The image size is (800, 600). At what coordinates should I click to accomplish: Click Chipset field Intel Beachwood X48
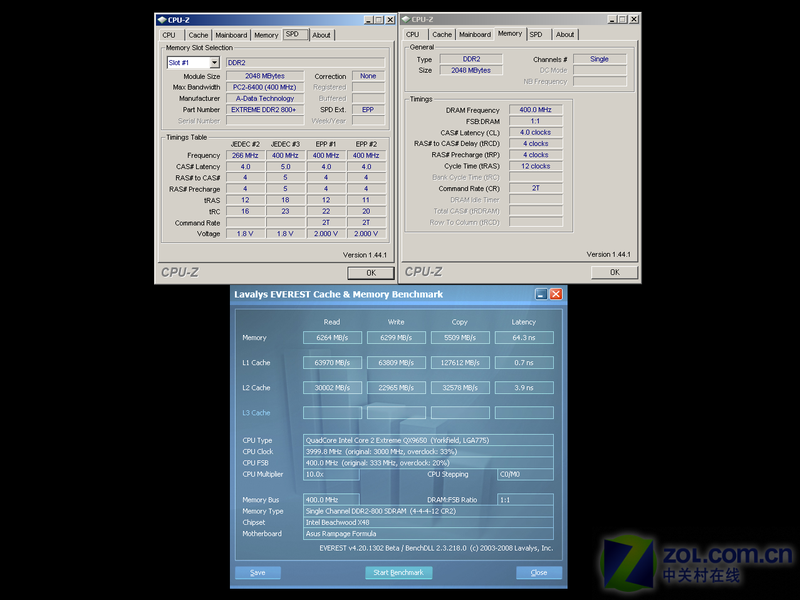428,522
